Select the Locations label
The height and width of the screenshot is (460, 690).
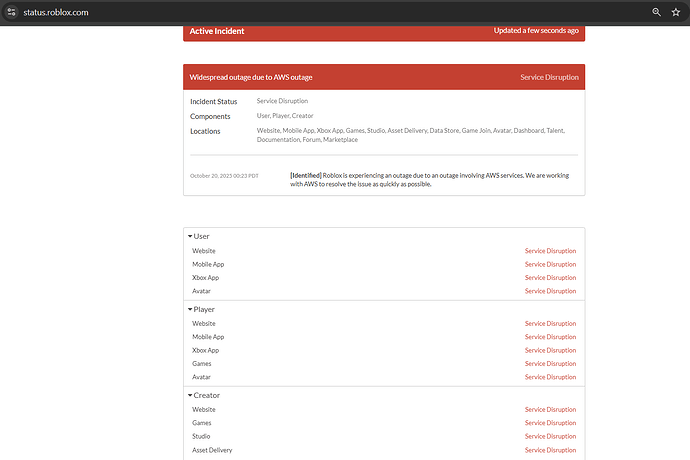click(205, 131)
